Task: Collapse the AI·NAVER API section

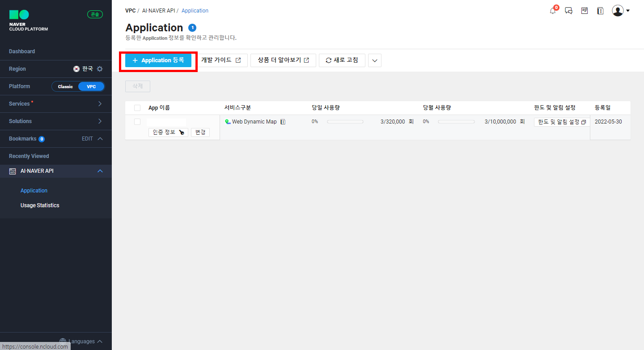Action: pos(100,171)
